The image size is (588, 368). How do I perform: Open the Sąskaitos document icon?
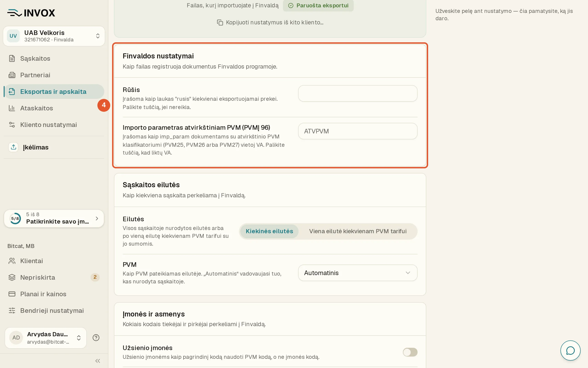click(x=12, y=58)
